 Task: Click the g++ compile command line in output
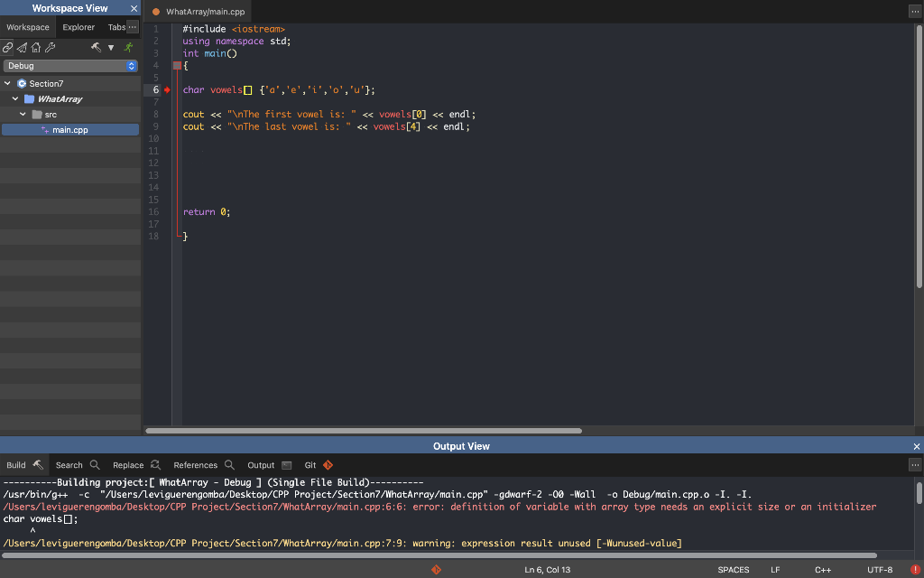coord(377,494)
